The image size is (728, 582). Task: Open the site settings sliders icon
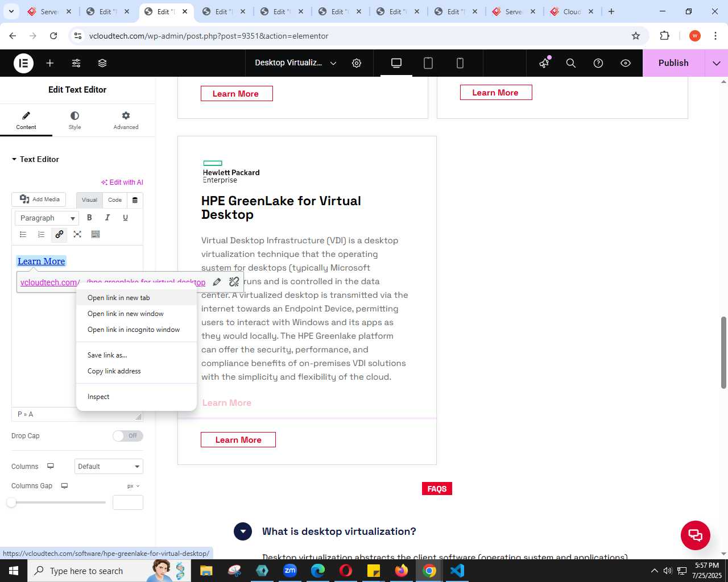click(x=76, y=63)
